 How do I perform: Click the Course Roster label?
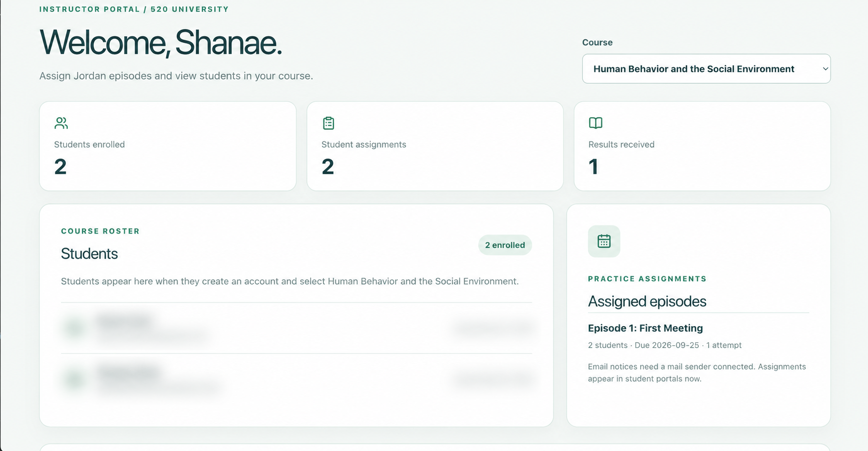pos(100,231)
